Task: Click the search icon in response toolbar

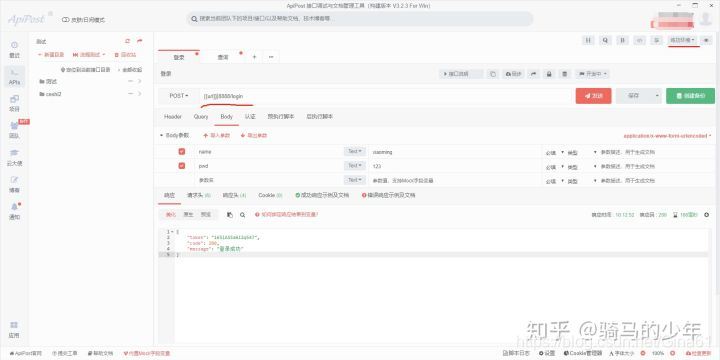Action: click(242, 214)
